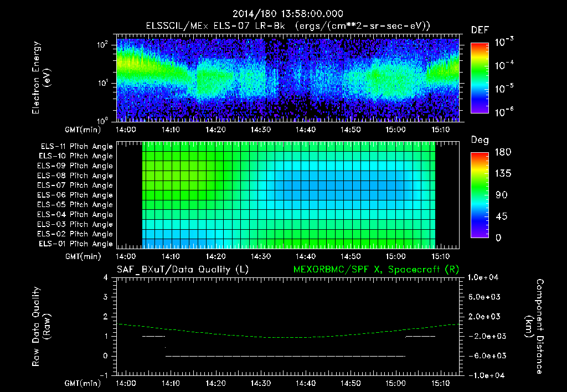Click the 14:40 tick label under pitch angle panel
The width and height of the screenshot is (567, 392).
[x=305, y=256]
